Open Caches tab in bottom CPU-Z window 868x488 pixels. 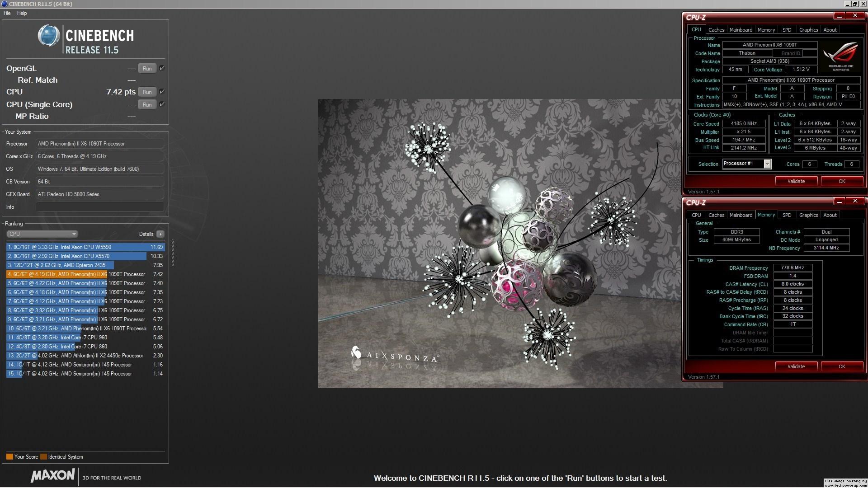(x=716, y=215)
